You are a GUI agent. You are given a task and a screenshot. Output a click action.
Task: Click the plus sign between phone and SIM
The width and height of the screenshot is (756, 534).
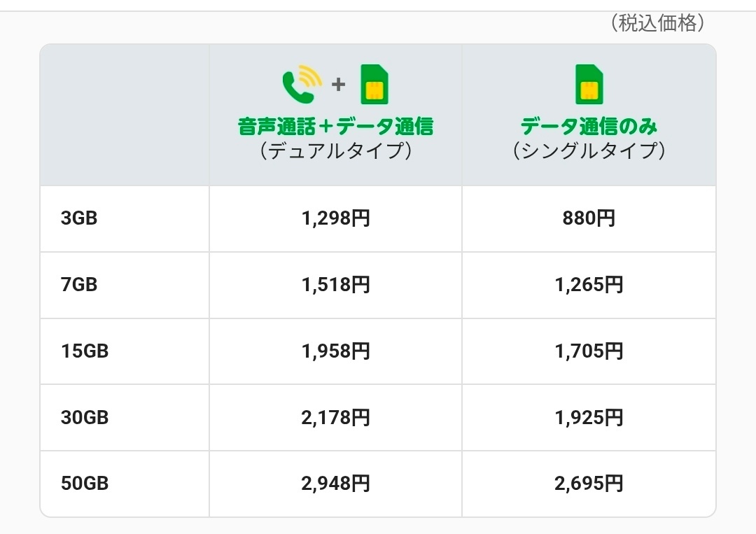point(339,85)
